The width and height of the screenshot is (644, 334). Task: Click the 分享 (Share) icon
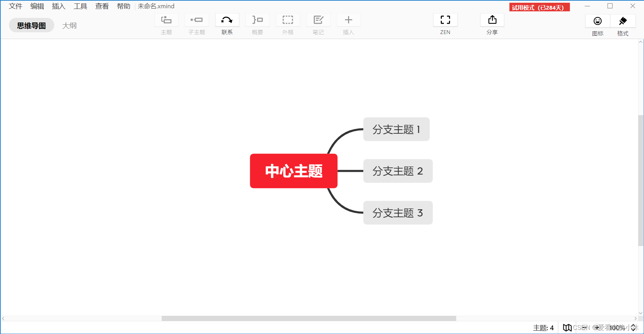coord(492,20)
